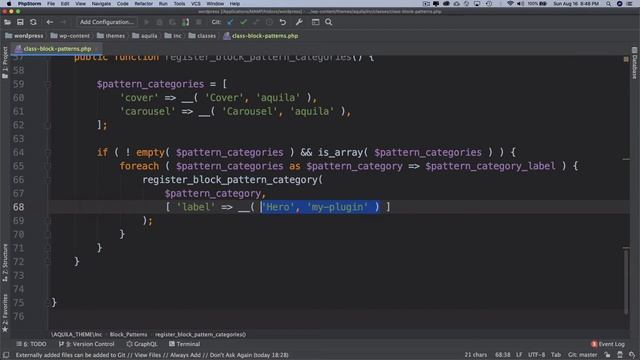Viewport: 640px width, 360px height.
Task: Click the classes breadcrumb folder
Action: 202,36
